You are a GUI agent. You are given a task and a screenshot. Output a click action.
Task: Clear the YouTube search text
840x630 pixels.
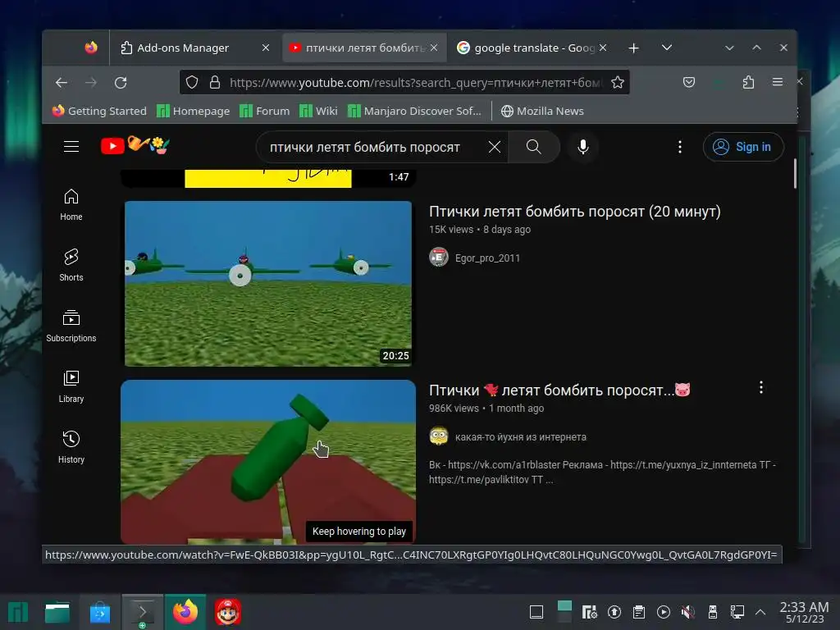(x=495, y=147)
